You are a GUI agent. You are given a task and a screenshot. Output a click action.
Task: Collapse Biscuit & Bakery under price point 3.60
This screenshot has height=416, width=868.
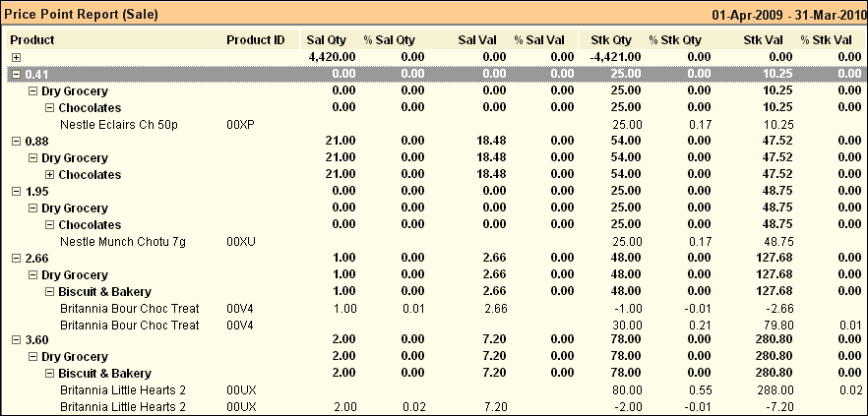click(x=50, y=373)
